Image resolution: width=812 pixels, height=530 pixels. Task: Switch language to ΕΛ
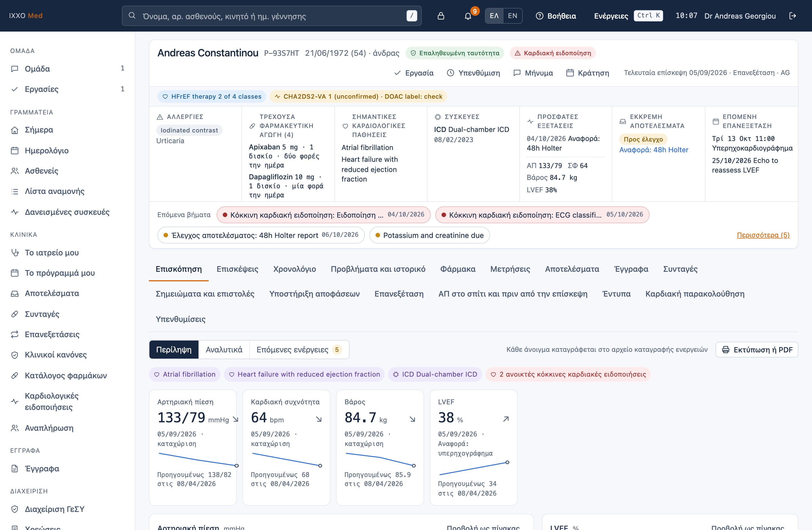click(x=494, y=16)
